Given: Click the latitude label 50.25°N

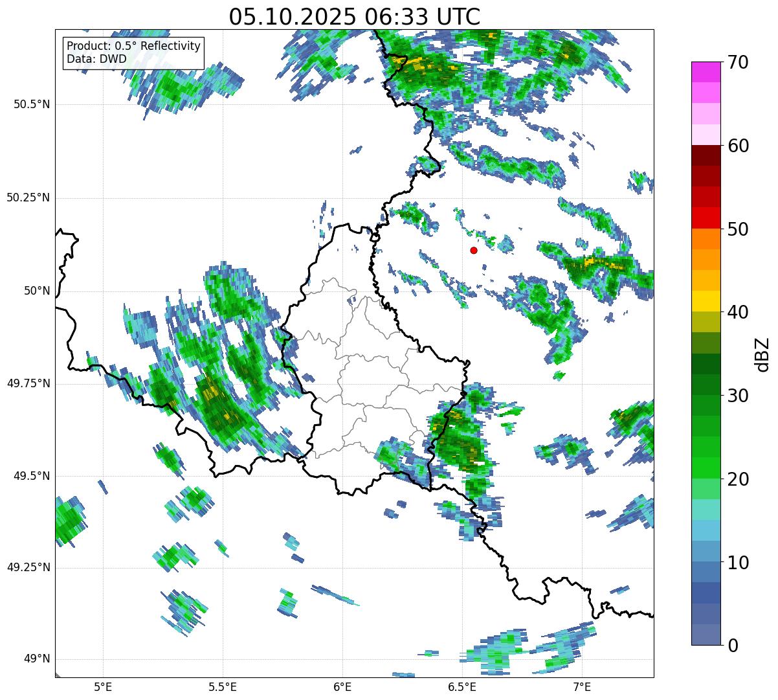Looking at the screenshot, I should click(x=28, y=198).
